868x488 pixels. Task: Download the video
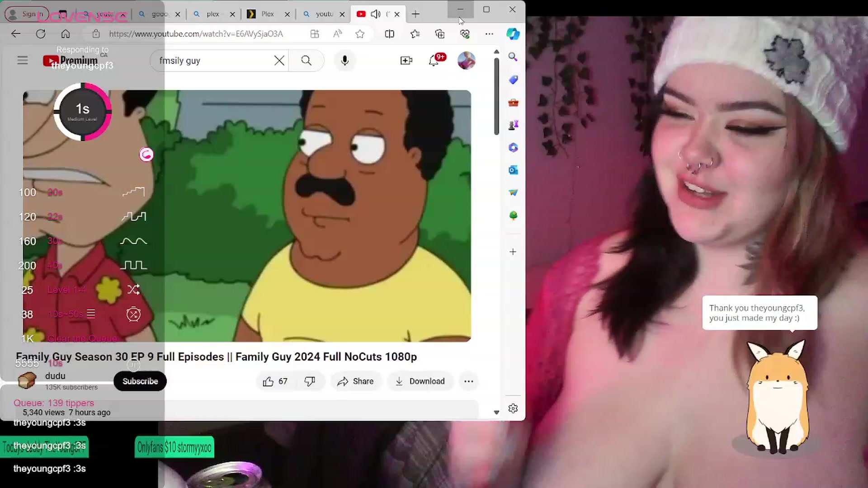420,381
